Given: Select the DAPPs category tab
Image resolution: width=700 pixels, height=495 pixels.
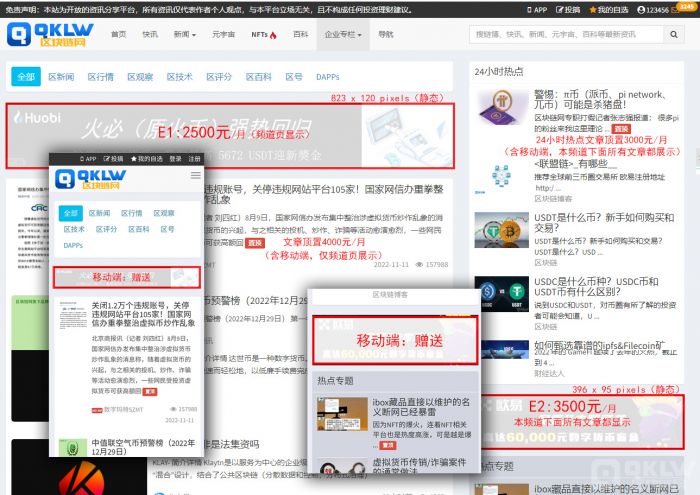Looking at the screenshot, I should pos(328,77).
